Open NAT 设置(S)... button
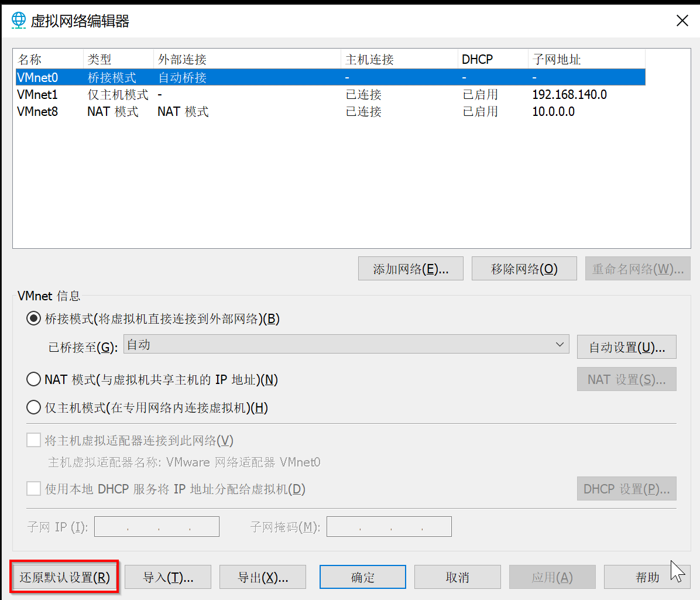This screenshot has height=600, width=700. coord(626,379)
